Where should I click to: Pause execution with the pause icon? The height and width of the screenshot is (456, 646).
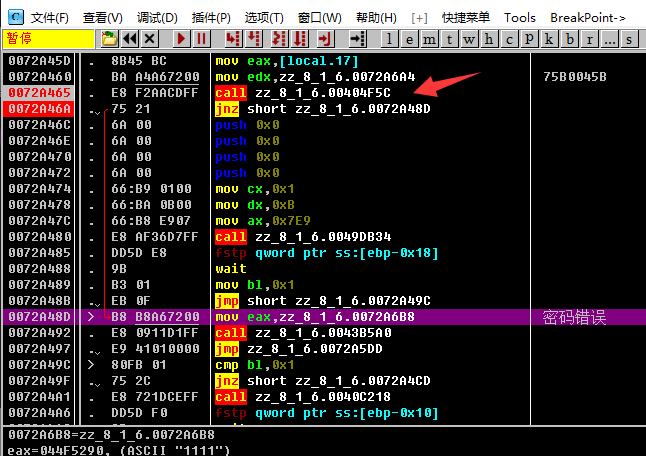(201, 39)
